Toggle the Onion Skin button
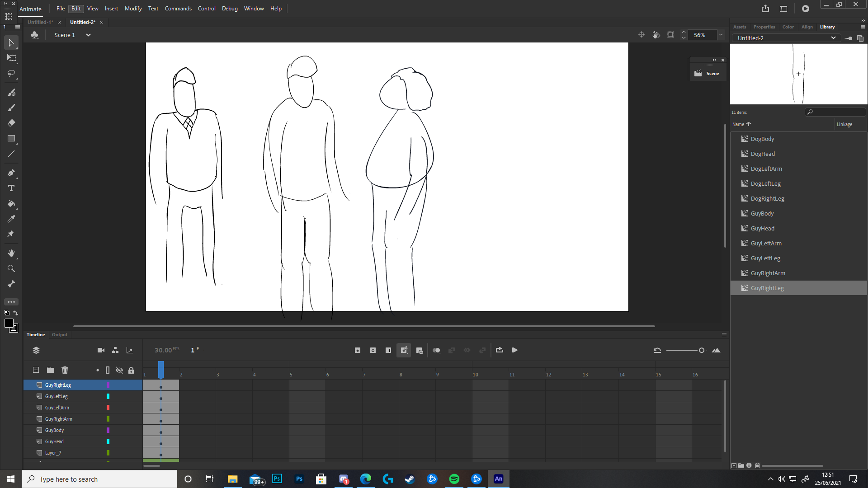 tap(436, 350)
